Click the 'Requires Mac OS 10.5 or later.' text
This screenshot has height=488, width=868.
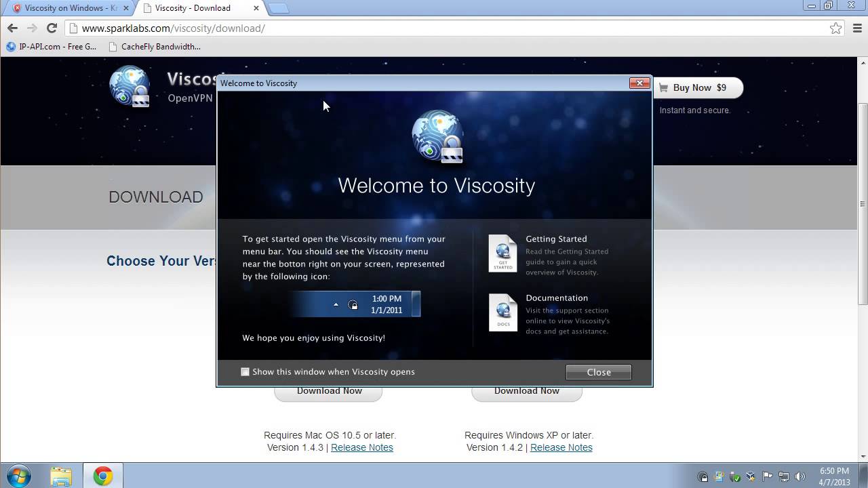[x=330, y=435]
